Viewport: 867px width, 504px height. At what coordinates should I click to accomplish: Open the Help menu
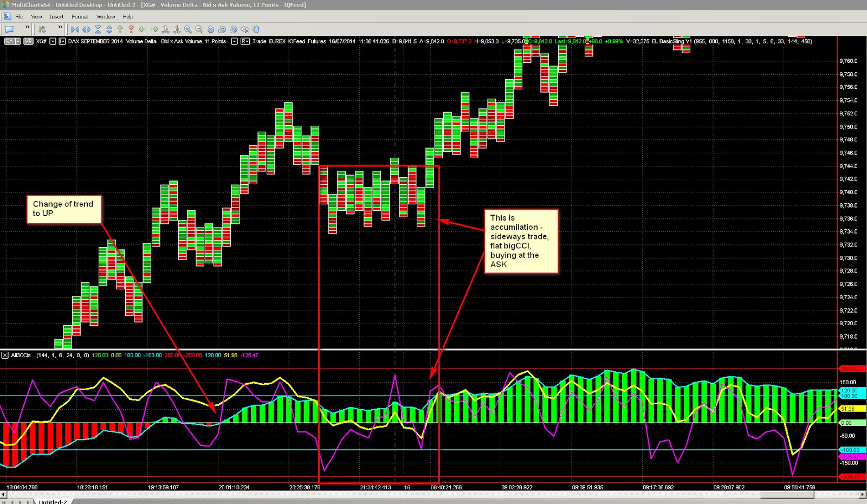(x=128, y=17)
